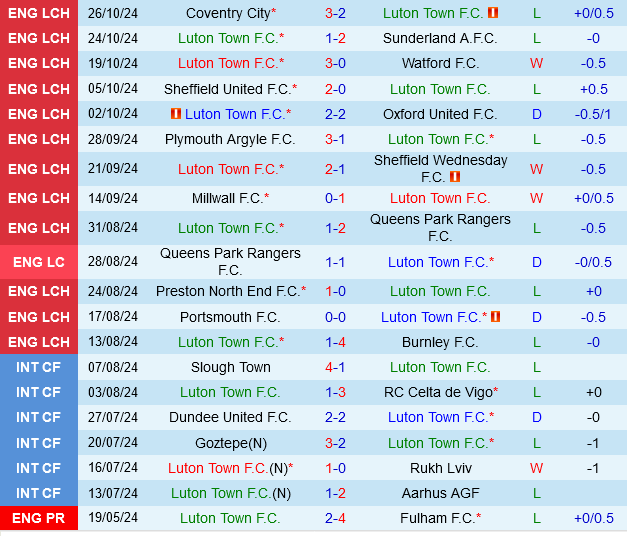Open Coventry City team page
The height and width of the screenshot is (536, 627).
coord(228,13)
